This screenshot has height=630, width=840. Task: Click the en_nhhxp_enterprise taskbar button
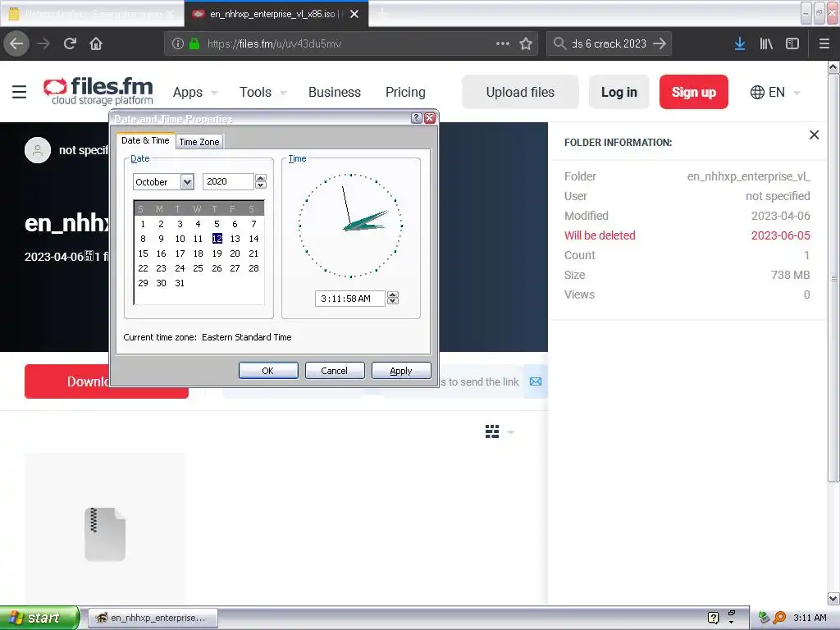click(153, 618)
